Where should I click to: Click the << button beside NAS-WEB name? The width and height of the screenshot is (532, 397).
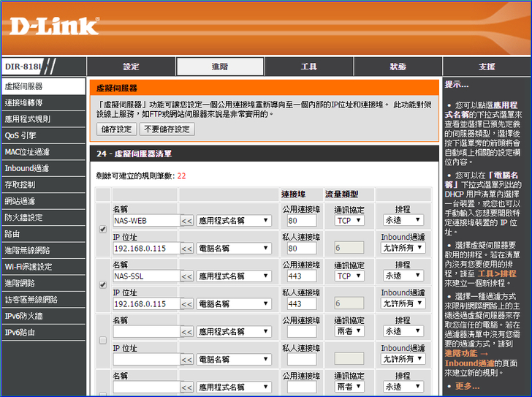tap(187, 220)
